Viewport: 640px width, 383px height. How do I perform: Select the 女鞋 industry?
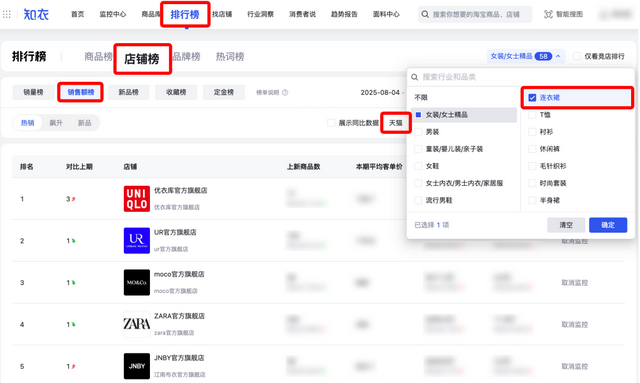pos(418,166)
